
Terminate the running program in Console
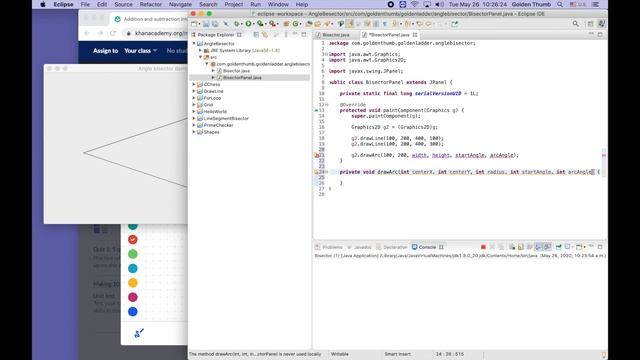[483, 247]
